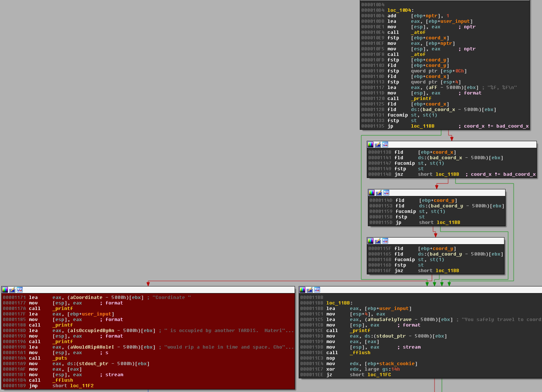Click color icon on the loc_11BB block
The width and height of the screenshot is (542, 392).
[x=302, y=290]
